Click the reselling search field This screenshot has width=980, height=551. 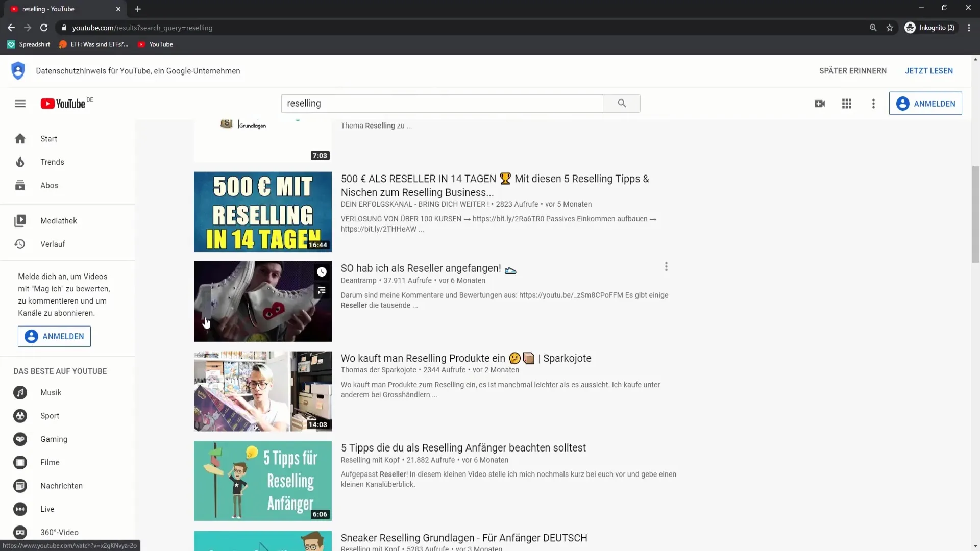tap(442, 104)
